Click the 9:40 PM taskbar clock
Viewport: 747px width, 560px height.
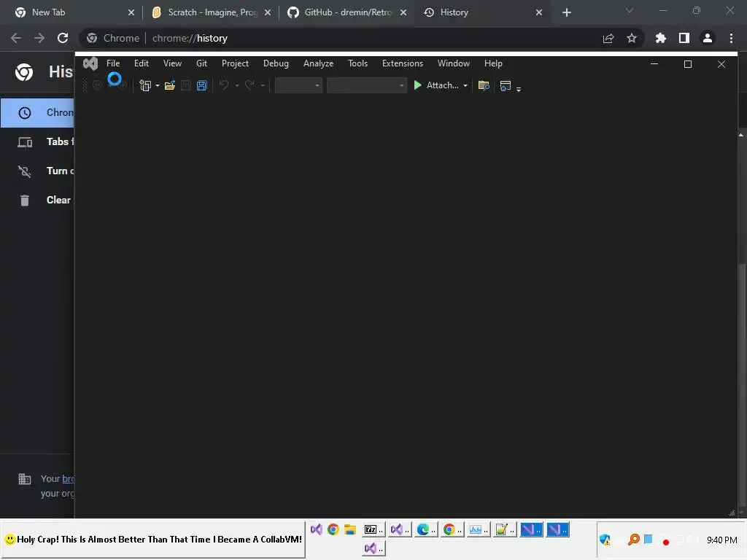coord(721,540)
